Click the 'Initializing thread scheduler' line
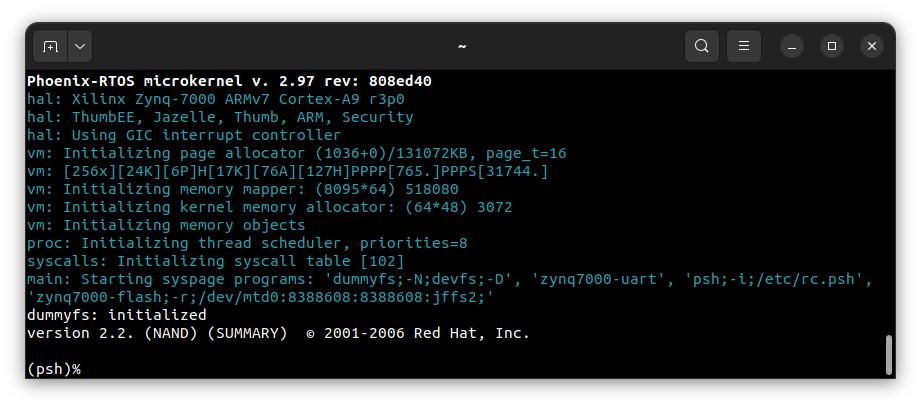Viewport: 921px width, 407px height. 247,243
